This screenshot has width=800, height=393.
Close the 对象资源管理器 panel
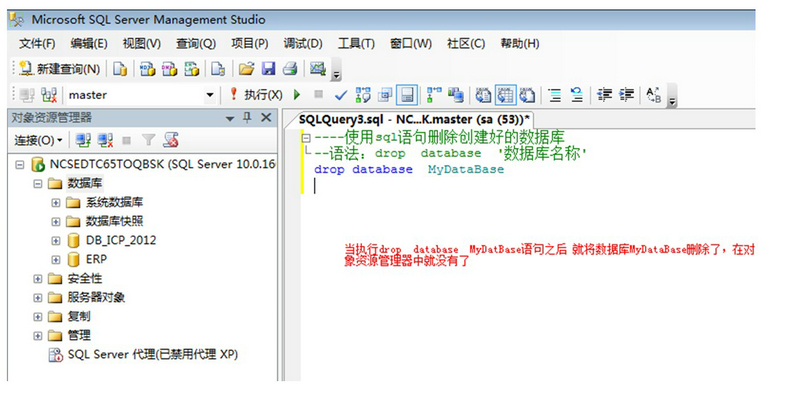(x=266, y=118)
